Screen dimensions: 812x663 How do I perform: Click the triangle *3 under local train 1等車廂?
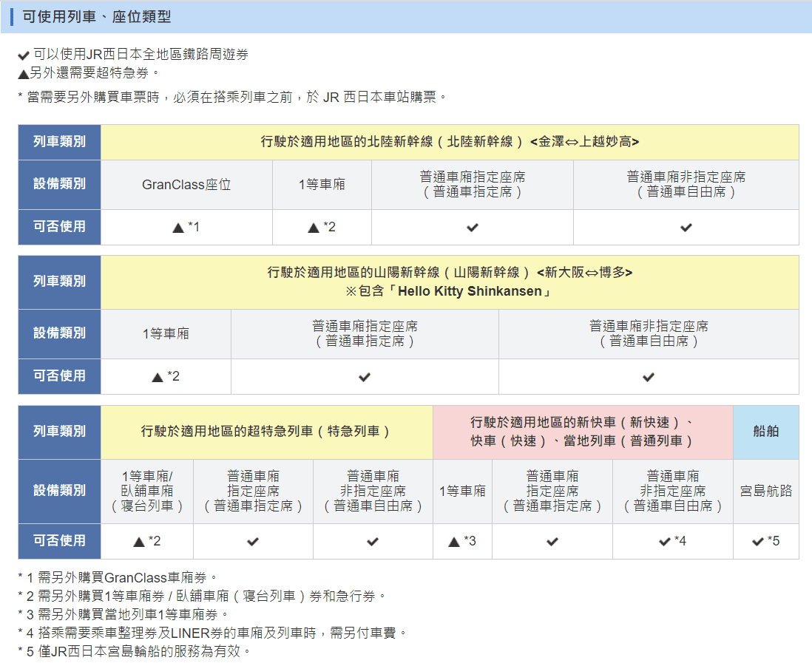click(x=461, y=542)
